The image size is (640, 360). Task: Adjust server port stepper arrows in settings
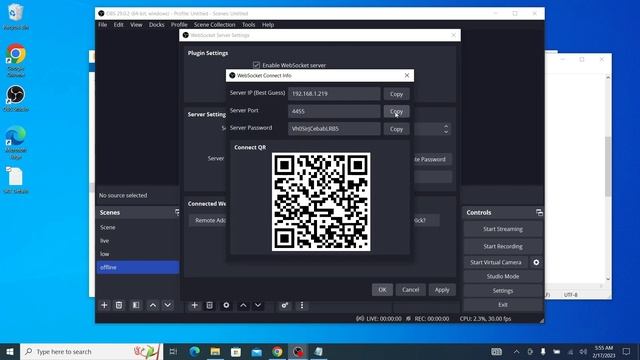pyautogui.click(x=446, y=129)
